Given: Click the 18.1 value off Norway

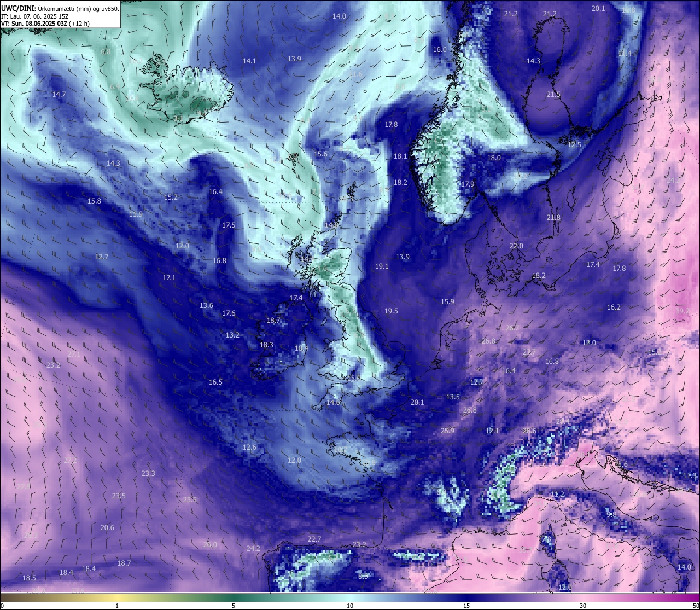Looking at the screenshot, I should [400, 156].
